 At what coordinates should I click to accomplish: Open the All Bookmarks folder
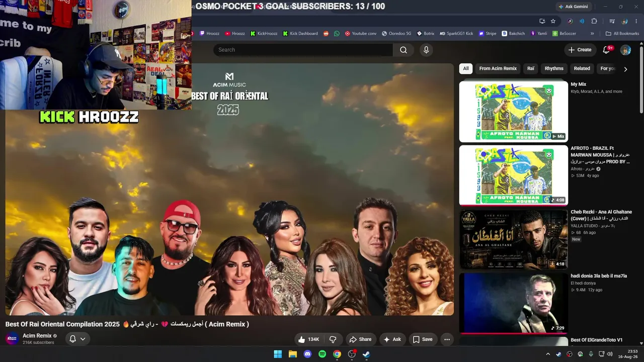pyautogui.click(x=622, y=34)
